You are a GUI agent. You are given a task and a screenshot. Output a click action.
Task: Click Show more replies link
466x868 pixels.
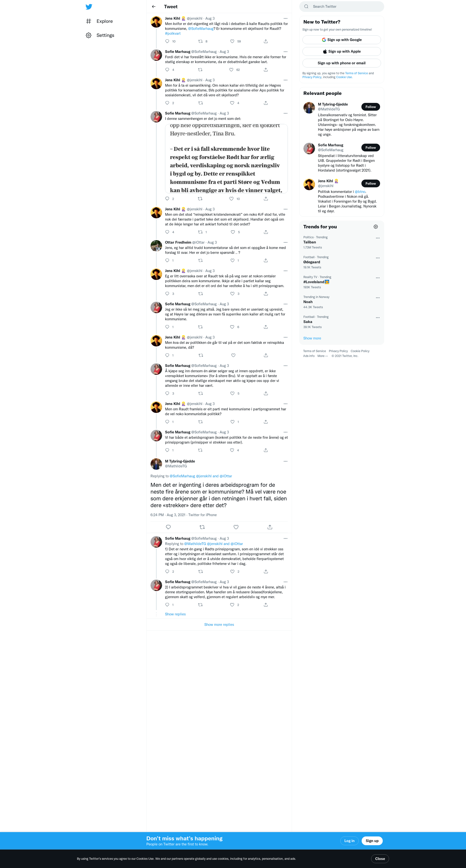[219, 624]
